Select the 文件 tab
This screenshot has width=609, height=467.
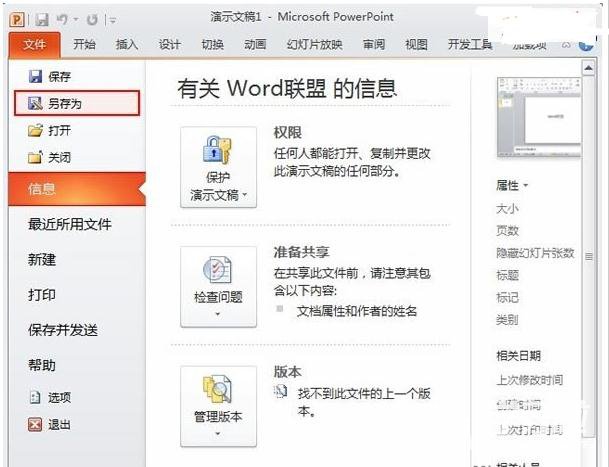pyautogui.click(x=34, y=45)
